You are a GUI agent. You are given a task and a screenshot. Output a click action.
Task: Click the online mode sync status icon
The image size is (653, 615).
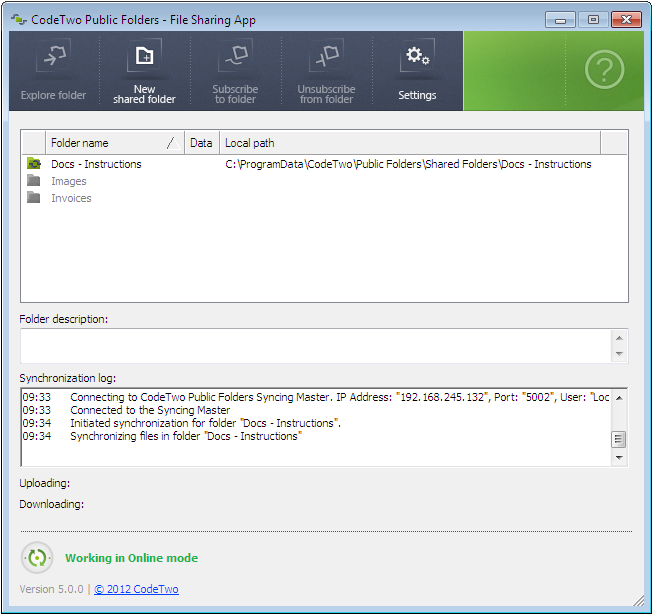pos(37,558)
